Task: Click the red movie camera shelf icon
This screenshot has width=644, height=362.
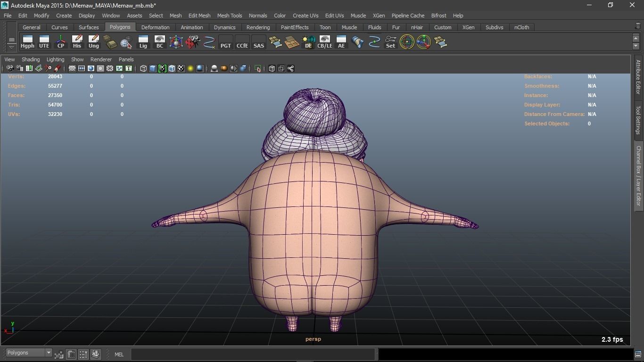Action: (192, 42)
